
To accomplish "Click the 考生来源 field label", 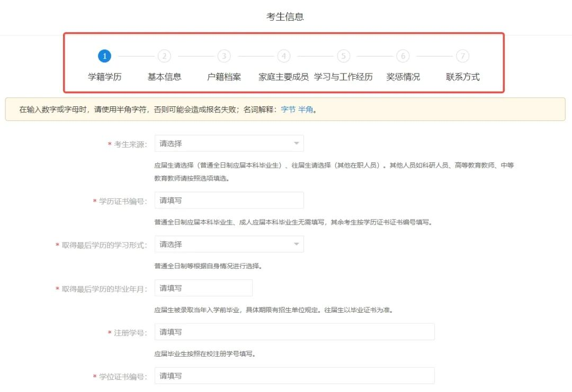I will [x=130, y=144].
